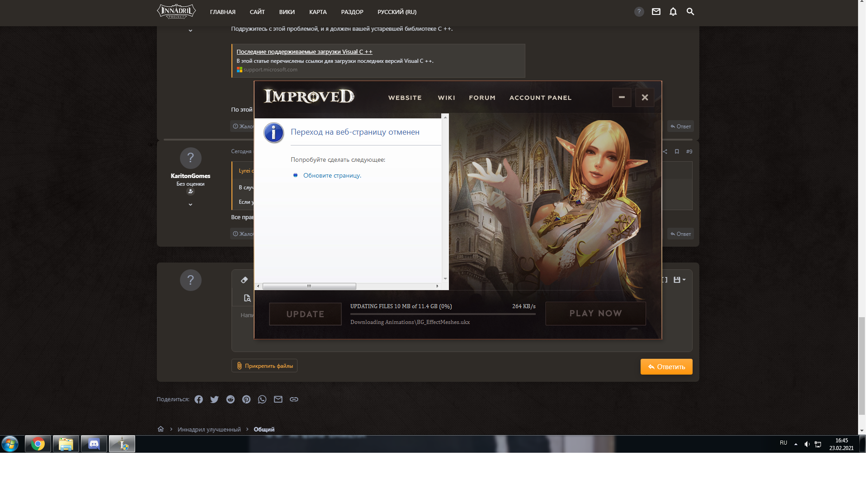The height and width of the screenshot is (488, 868).
Task: Open РУССКИЙ (RU) language menu
Action: pyautogui.click(x=396, y=12)
